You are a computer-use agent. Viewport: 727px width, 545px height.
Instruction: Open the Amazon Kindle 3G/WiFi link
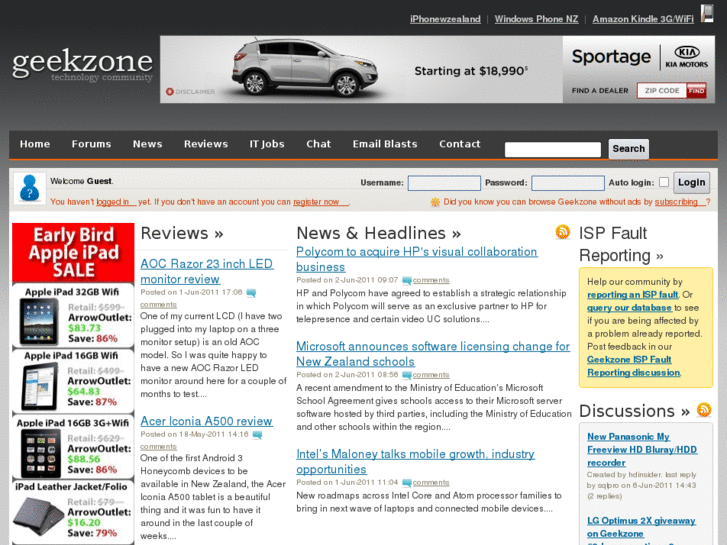tap(643, 19)
